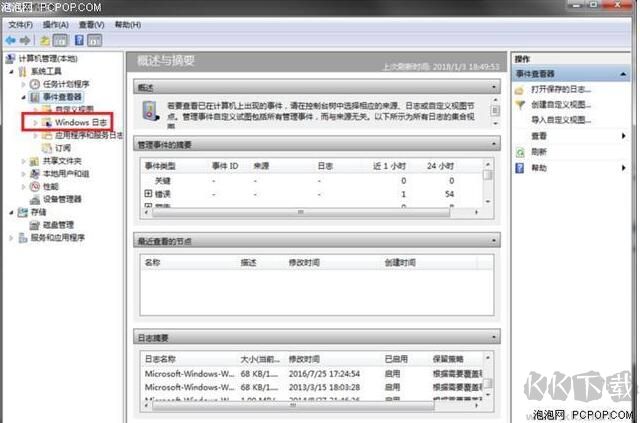Expand the Windows 日志 tree node
The image size is (640, 423).
point(35,122)
